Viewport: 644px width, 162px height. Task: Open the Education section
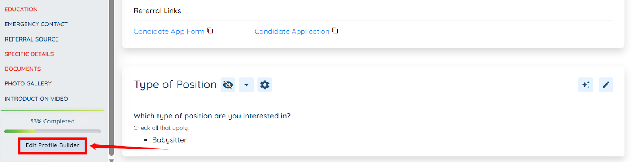[21, 9]
